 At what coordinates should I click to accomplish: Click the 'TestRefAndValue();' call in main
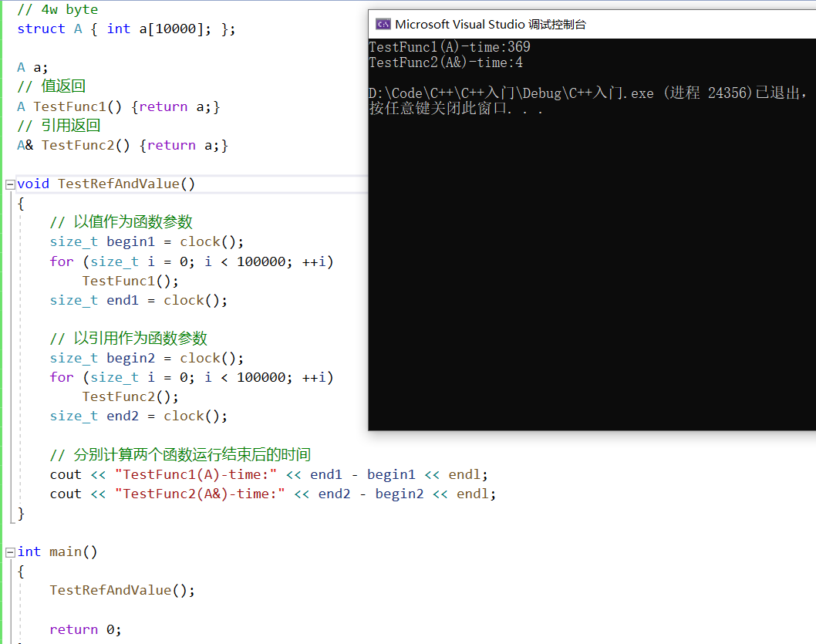[123, 590]
